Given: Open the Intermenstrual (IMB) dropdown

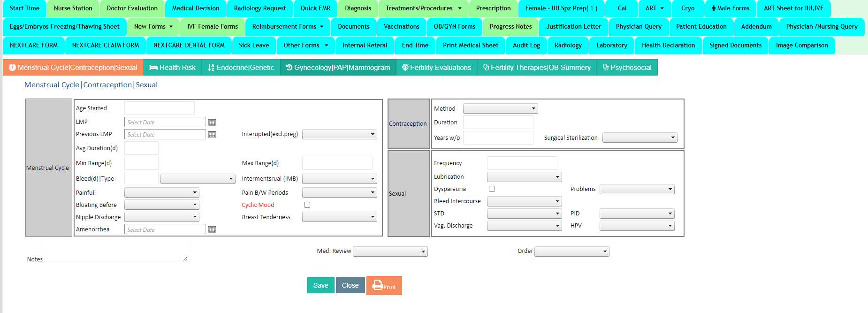Looking at the screenshot, I should click(339, 179).
